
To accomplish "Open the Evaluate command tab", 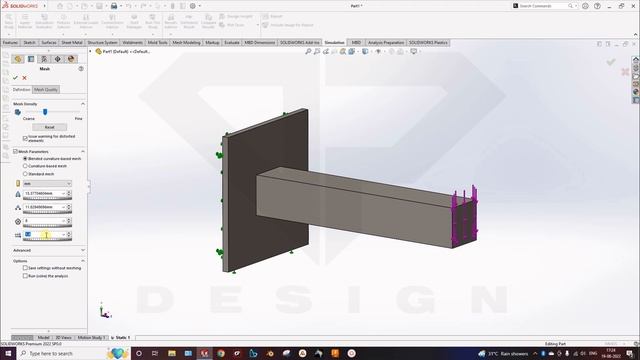I will (x=231, y=42).
